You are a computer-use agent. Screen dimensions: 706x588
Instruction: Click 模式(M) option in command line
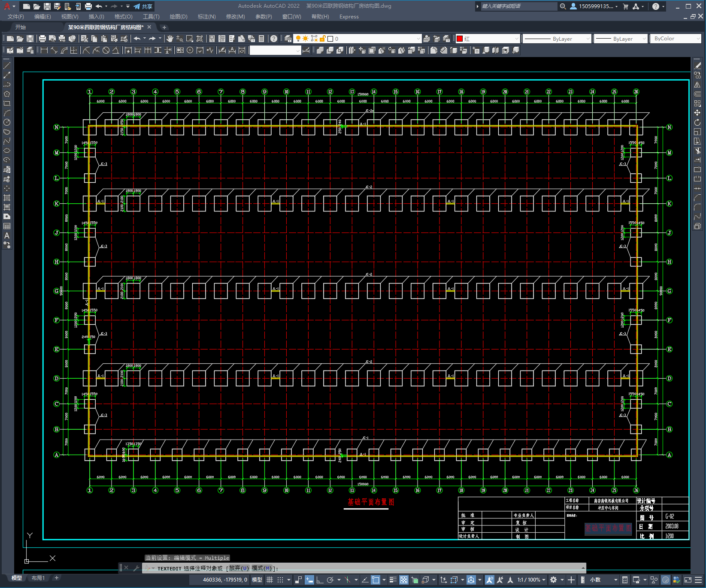(x=262, y=568)
